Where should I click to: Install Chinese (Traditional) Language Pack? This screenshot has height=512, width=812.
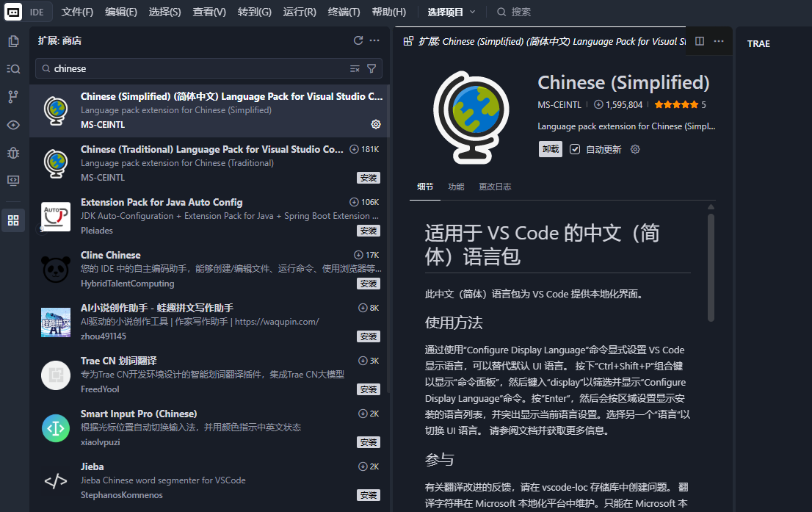[369, 178]
